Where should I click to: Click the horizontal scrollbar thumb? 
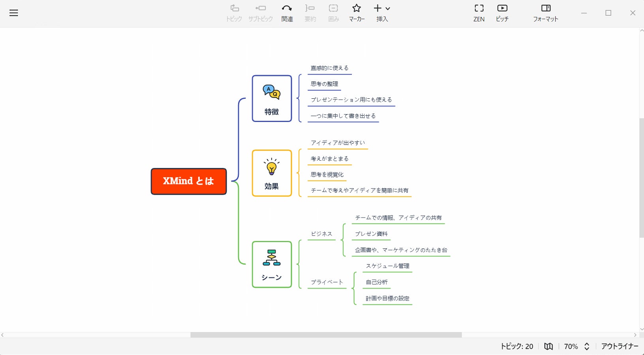pyautogui.click(x=326, y=335)
